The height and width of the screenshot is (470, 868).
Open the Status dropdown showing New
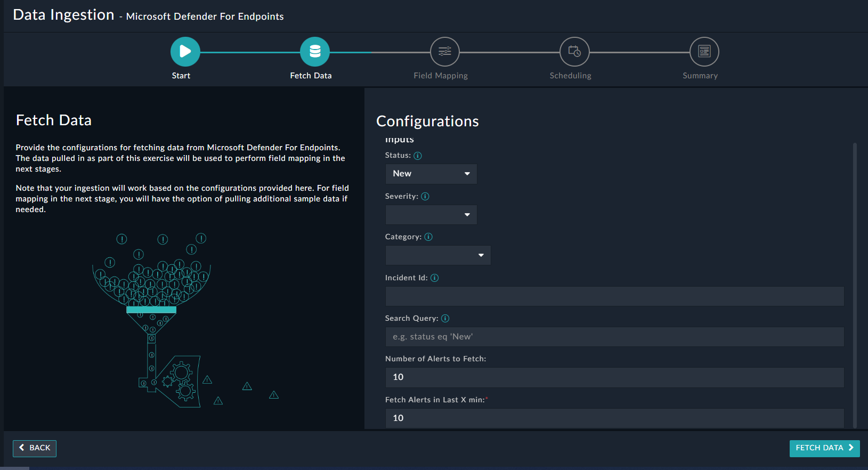[431, 174]
